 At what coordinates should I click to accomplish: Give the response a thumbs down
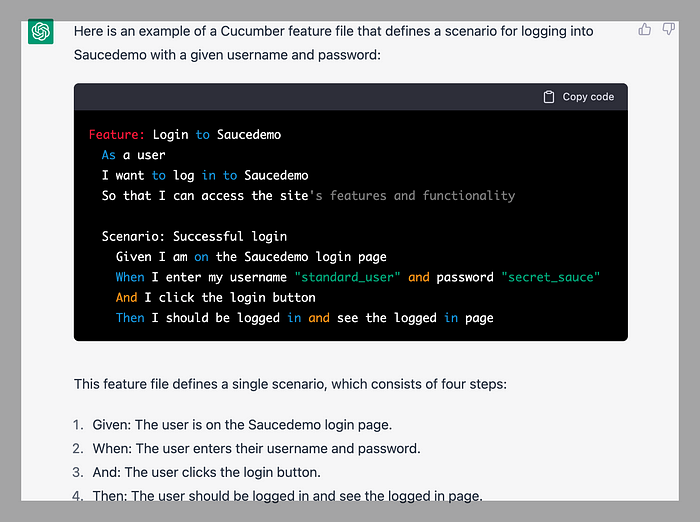[668, 29]
